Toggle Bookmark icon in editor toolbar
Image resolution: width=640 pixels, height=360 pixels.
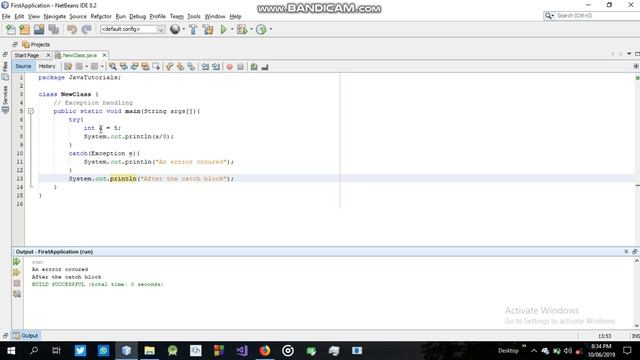pos(191,67)
